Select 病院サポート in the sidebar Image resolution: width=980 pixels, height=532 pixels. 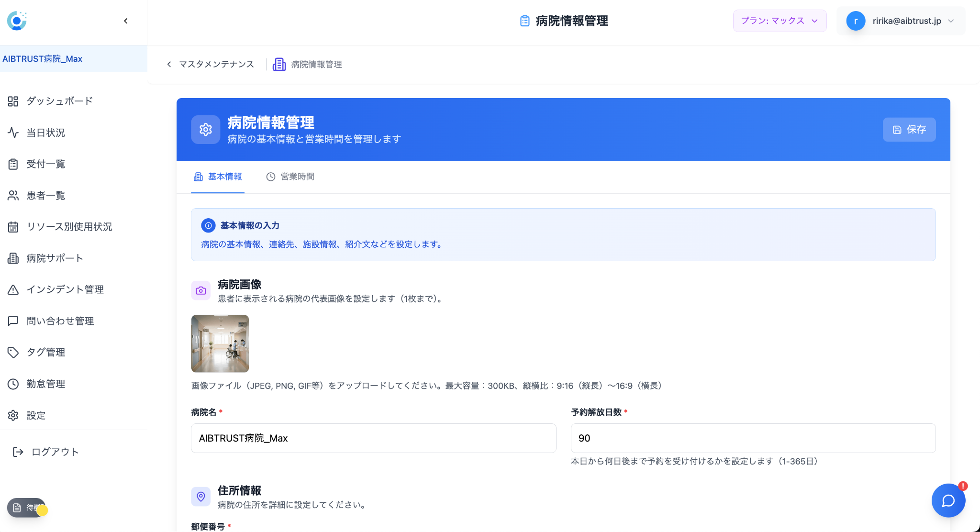point(54,258)
